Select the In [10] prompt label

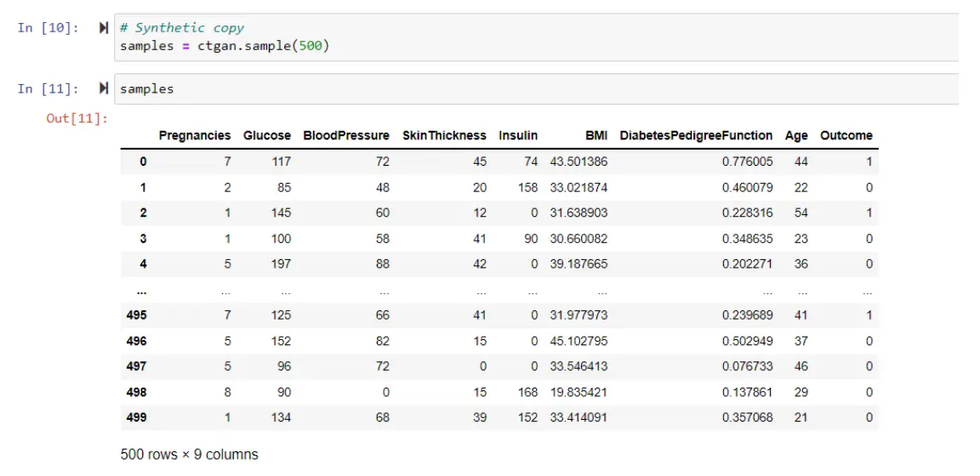coord(48,28)
